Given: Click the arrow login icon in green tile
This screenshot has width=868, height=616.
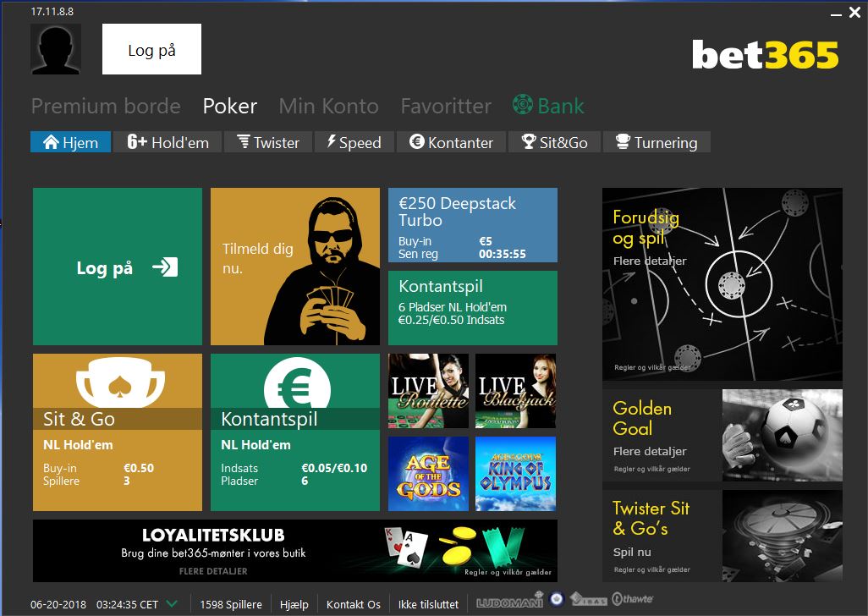Looking at the screenshot, I should click(165, 267).
